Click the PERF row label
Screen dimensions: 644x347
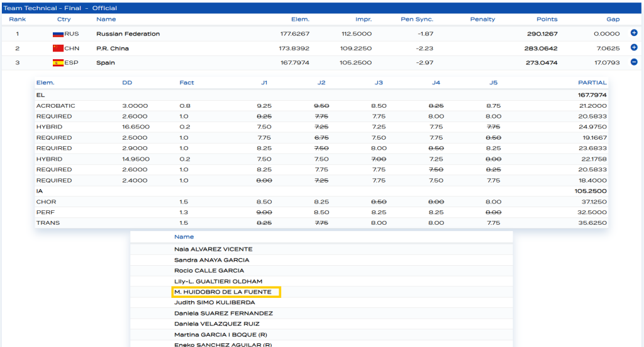tap(45, 212)
